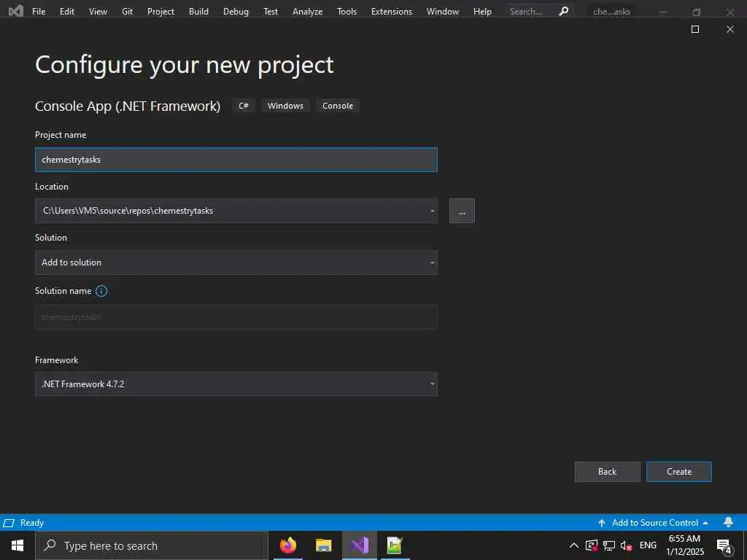
Task: Open the Analyze menu
Action: [307, 12]
